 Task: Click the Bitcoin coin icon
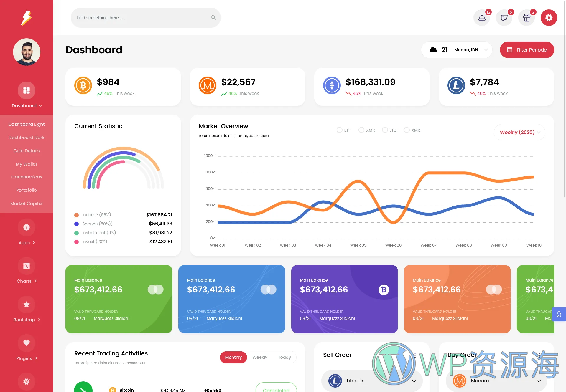coord(83,85)
